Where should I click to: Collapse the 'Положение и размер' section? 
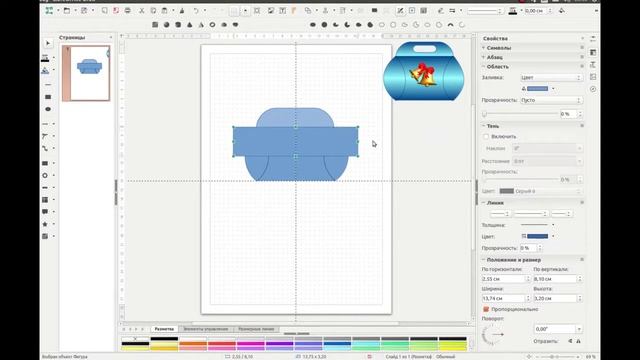coord(484,260)
